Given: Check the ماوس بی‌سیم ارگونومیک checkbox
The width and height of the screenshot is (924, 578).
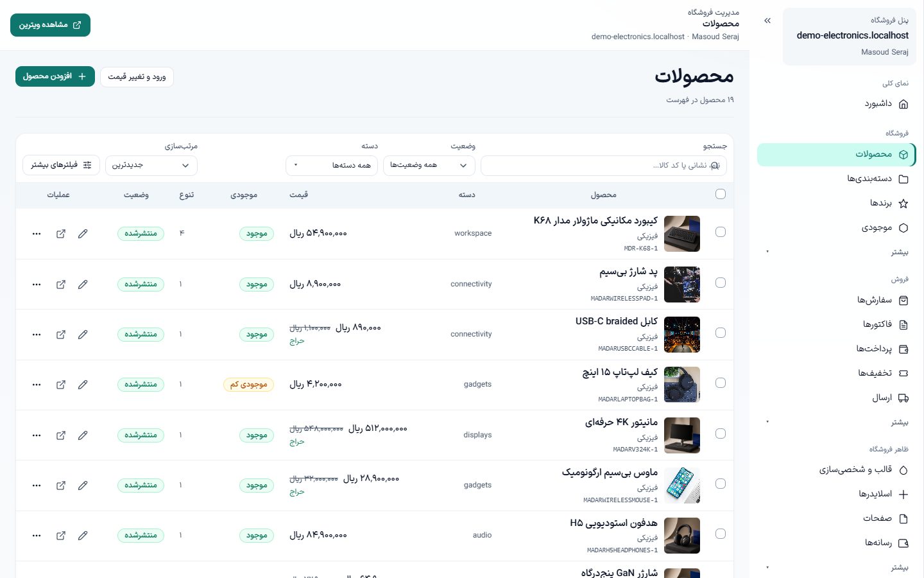Looking at the screenshot, I should (x=721, y=484).
